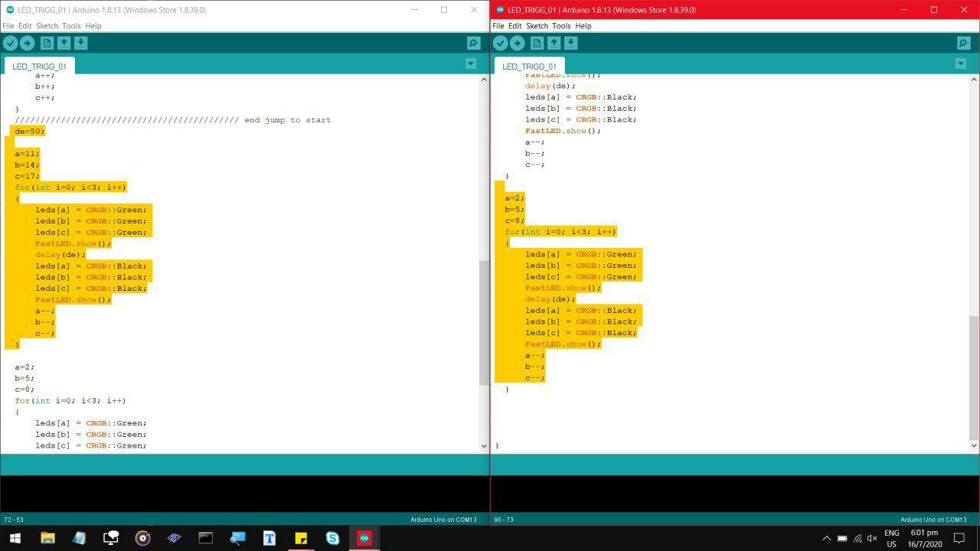The height and width of the screenshot is (551, 980).
Task: Click blue T text app taskbar icon
Action: pyautogui.click(x=269, y=538)
